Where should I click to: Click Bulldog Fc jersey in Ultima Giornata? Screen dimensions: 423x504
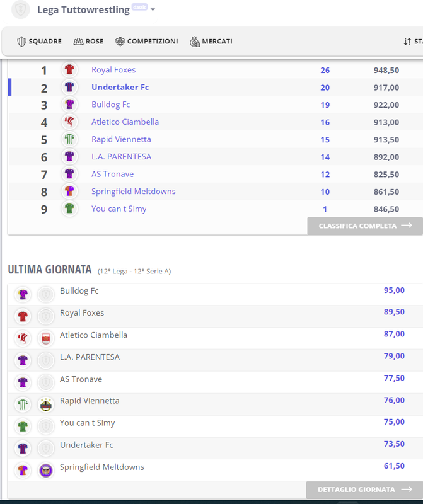23,294
